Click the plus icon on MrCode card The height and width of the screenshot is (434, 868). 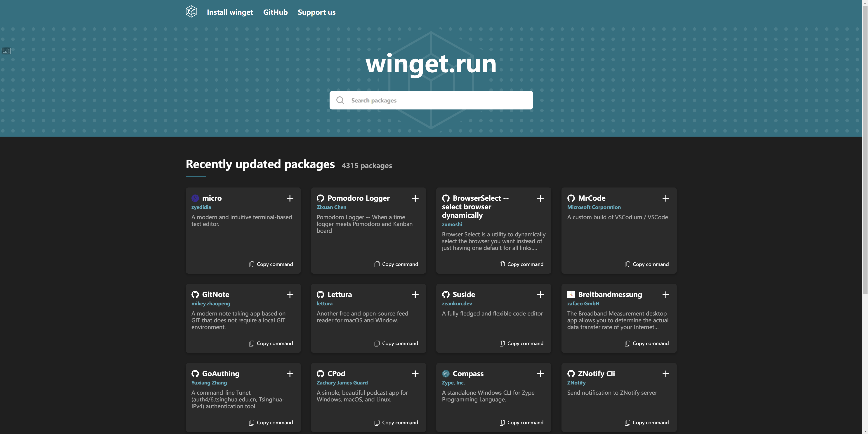tap(665, 198)
